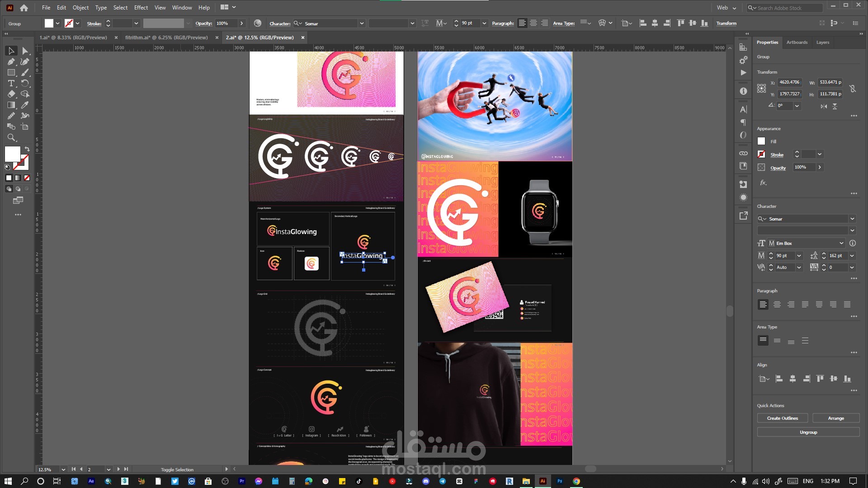Switch to the Layers panel tab

[822, 42]
